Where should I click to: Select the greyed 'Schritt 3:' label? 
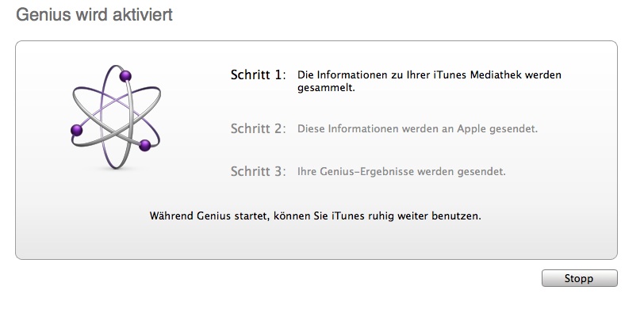point(258,171)
